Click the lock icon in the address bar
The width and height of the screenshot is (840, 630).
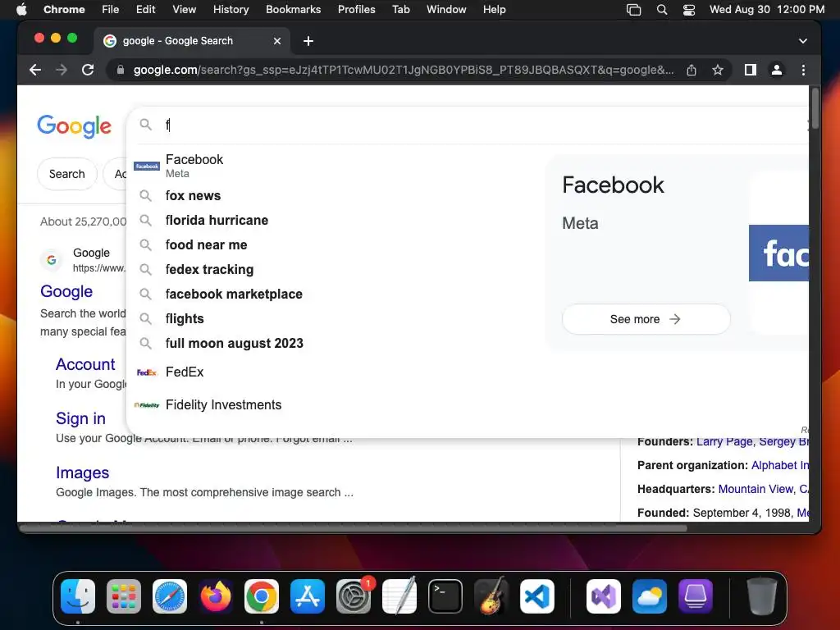click(121, 71)
